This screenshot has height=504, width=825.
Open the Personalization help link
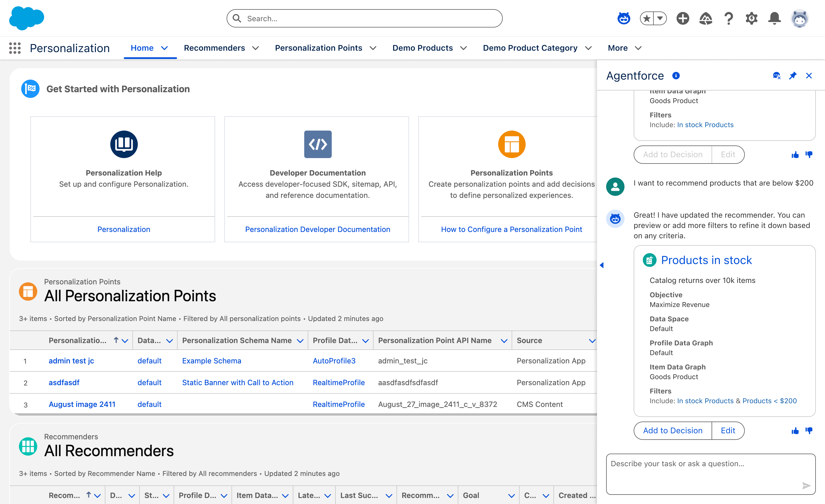(124, 229)
